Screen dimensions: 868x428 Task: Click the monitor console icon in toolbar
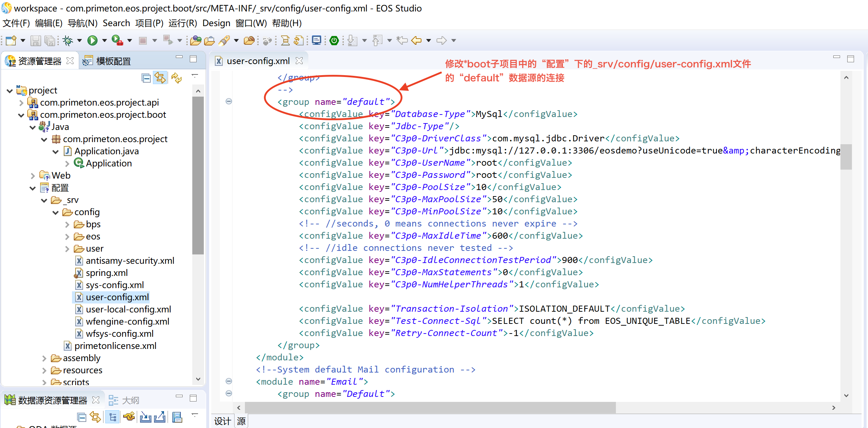click(x=317, y=40)
